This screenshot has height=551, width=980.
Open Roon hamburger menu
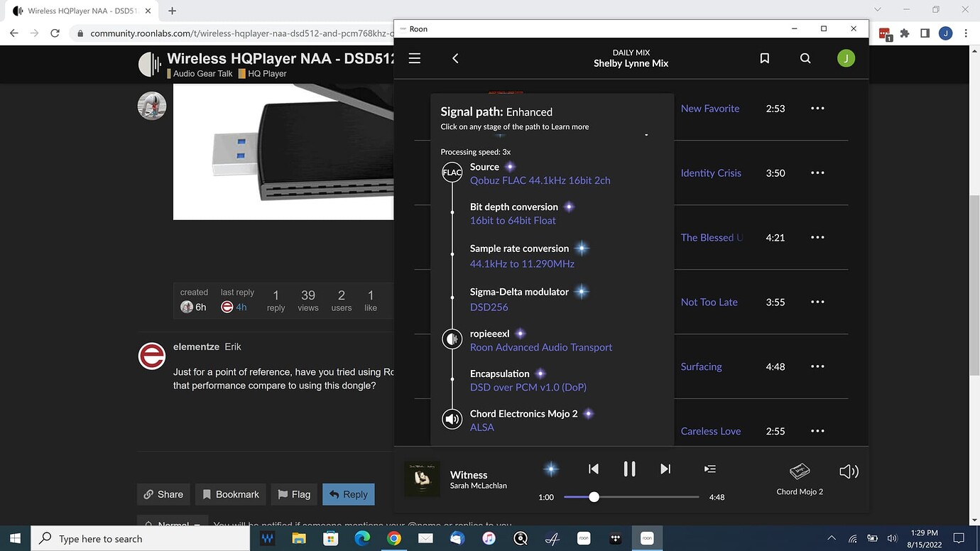point(415,58)
